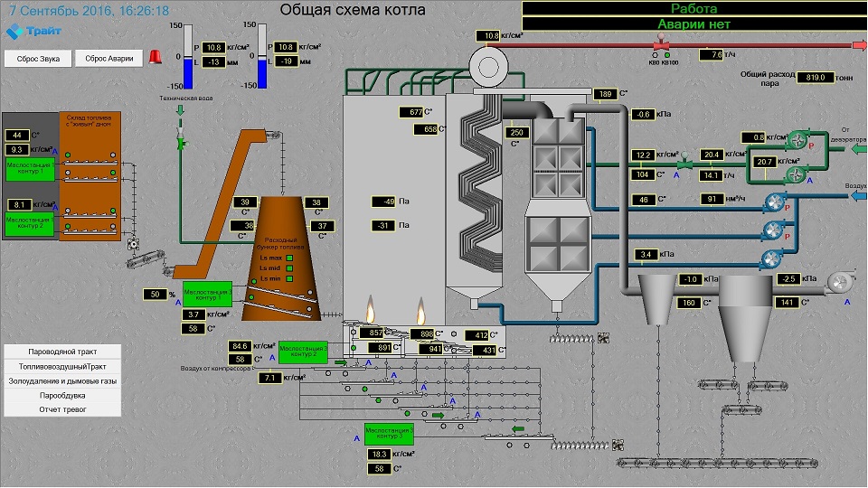This screenshot has width=868, height=488.
Task: Click the right furnace flame
Action: point(421,310)
